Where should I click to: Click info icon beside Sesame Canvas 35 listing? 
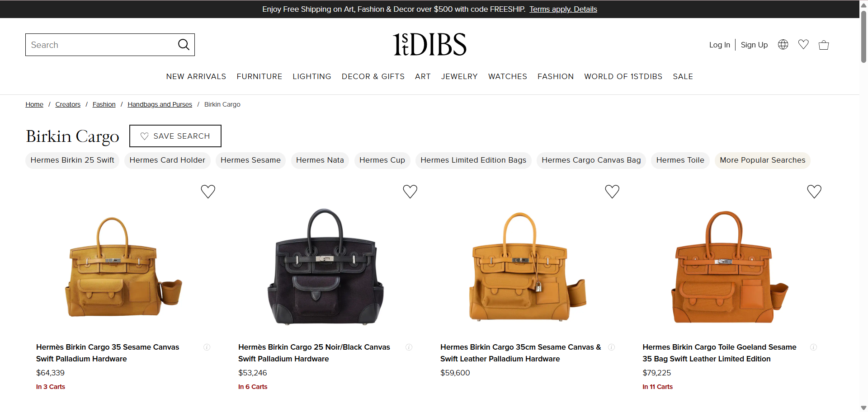click(207, 347)
